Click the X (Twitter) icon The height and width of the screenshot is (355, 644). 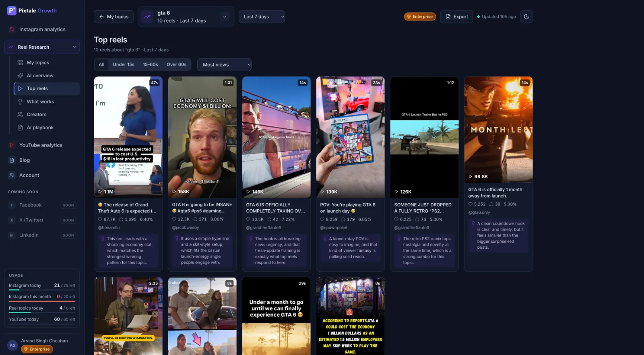[12, 220]
